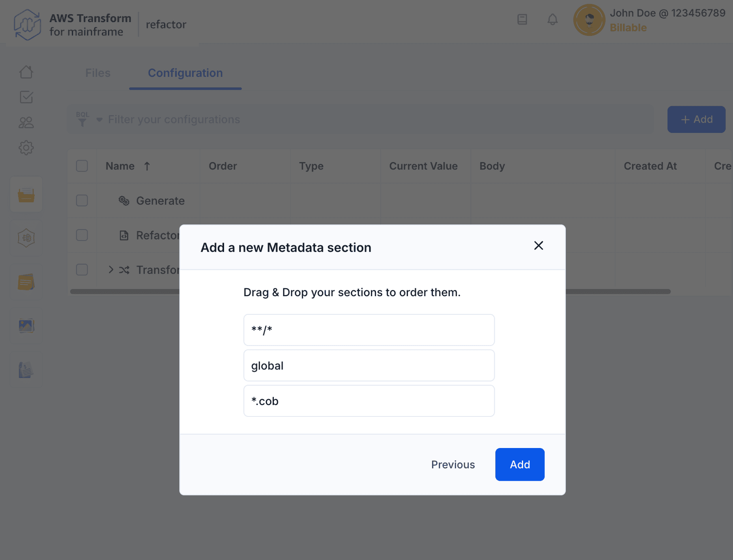Click the horizontal table scrollbar
The width and height of the screenshot is (733, 560).
coord(617,292)
